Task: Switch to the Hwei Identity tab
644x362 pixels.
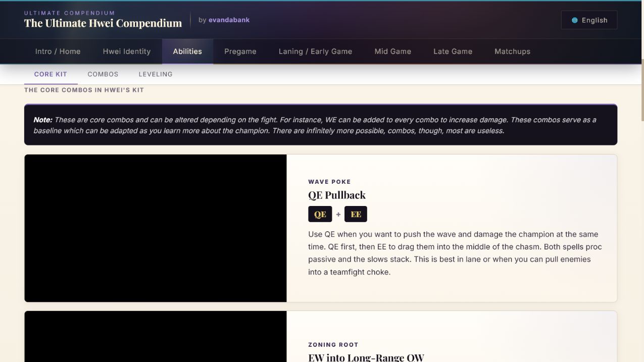Action: pos(127,51)
